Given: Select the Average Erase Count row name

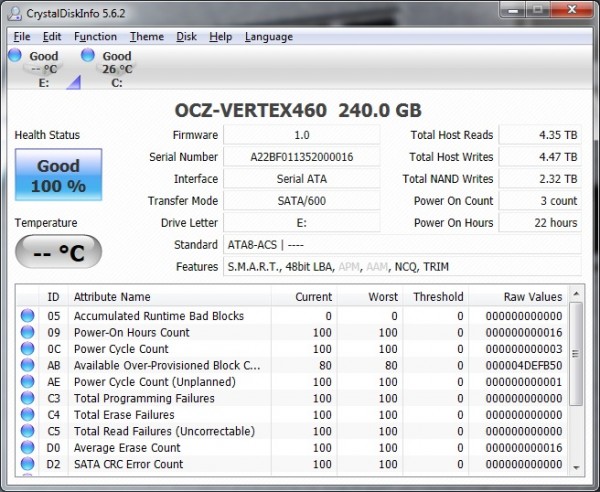Looking at the screenshot, I should [127, 447].
